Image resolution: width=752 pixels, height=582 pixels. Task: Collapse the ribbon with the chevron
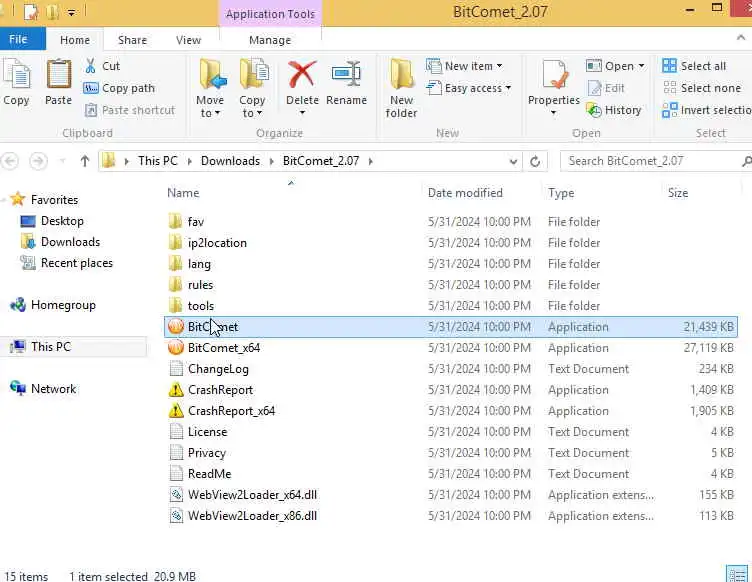[x=741, y=38]
